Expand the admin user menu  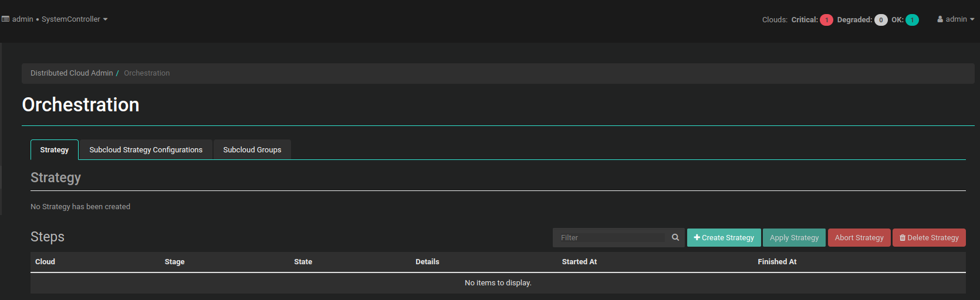click(955, 19)
